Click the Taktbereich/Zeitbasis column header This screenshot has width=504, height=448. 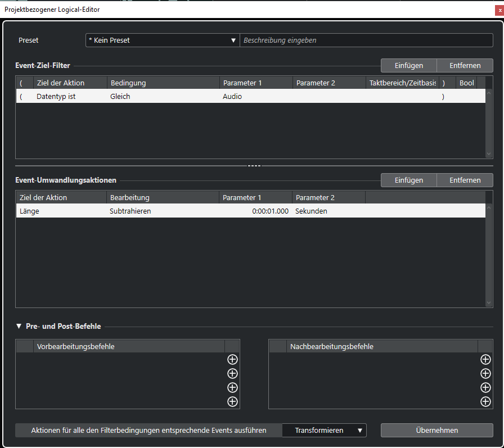pyautogui.click(x=402, y=83)
